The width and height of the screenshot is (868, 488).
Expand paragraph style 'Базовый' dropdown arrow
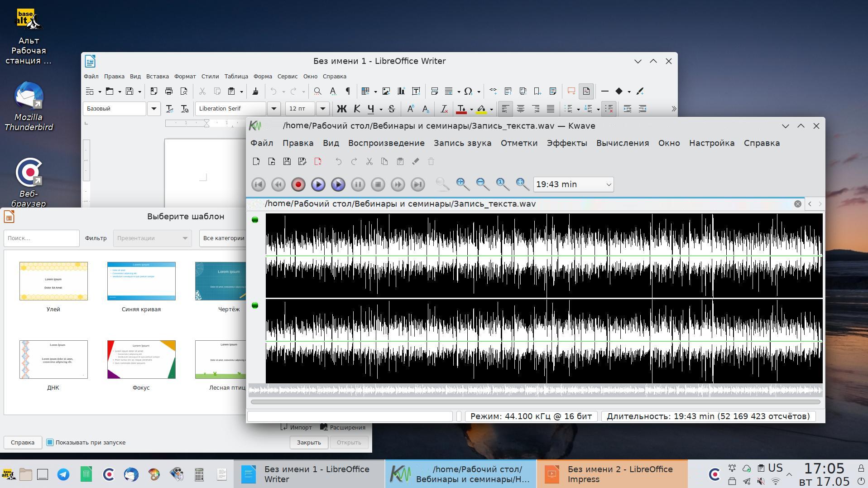pyautogui.click(x=154, y=109)
